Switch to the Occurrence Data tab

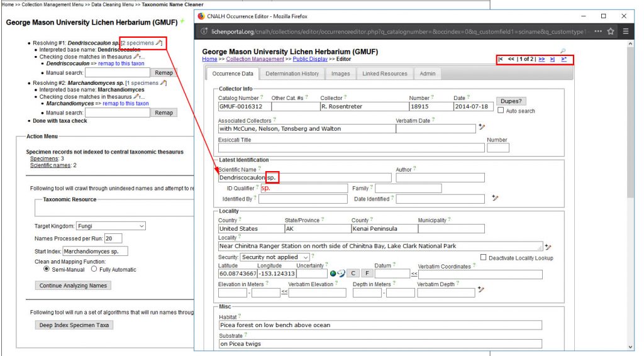(x=233, y=74)
